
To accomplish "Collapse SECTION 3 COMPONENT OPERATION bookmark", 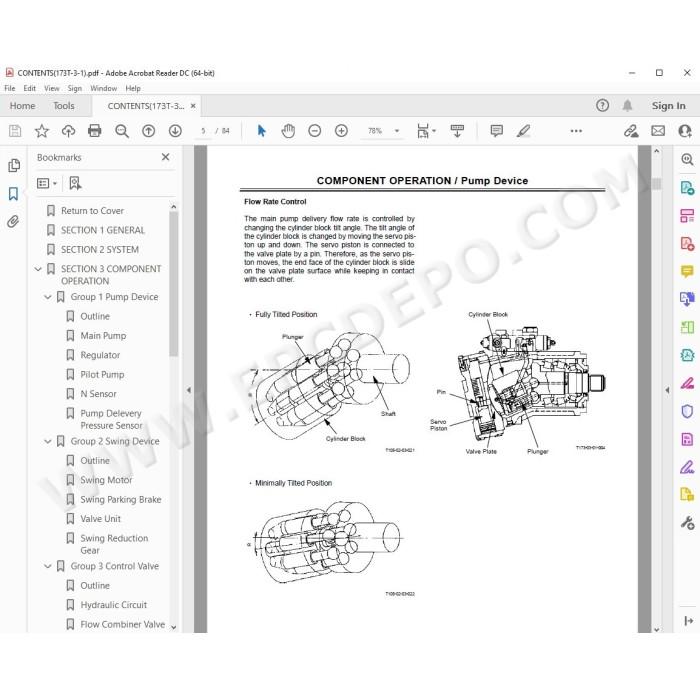I will click(x=38, y=269).
